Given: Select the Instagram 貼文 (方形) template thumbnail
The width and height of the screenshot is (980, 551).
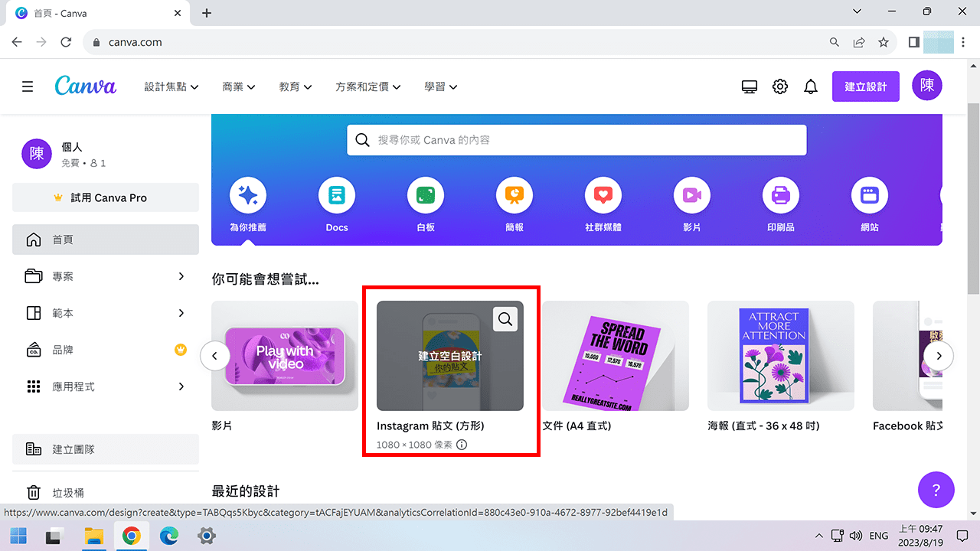Looking at the screenshot, I should point(450,356).
